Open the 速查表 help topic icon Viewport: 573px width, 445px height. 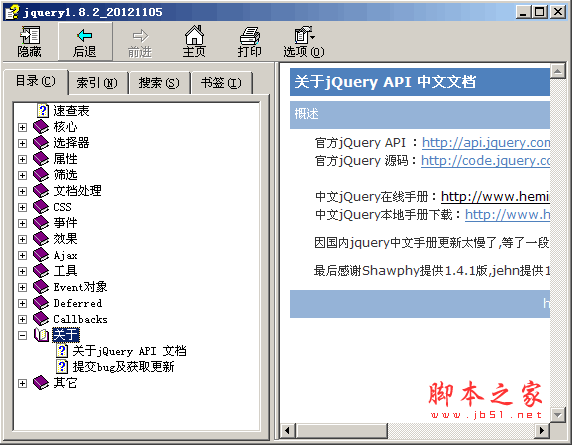43,110
